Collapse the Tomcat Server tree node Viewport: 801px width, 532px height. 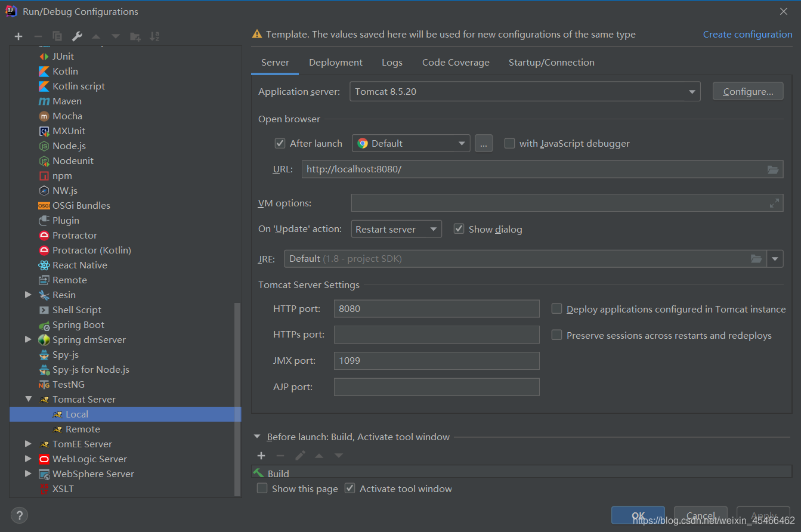(28, 399)
